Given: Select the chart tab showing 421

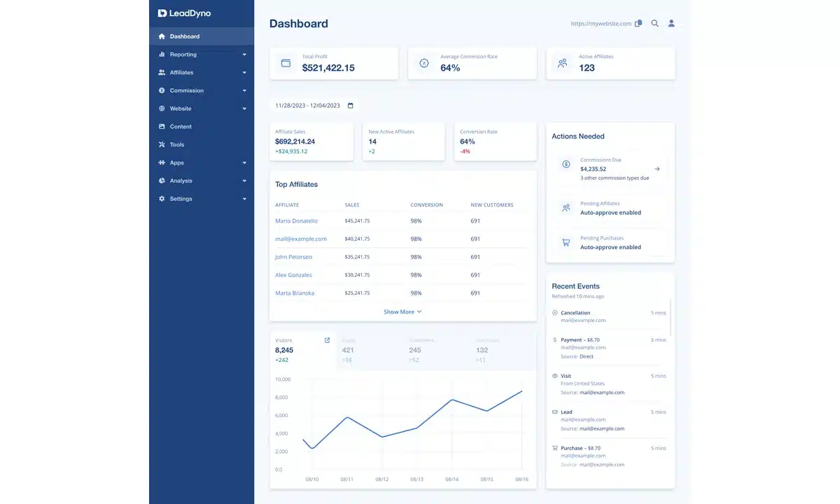Looking at the screenshot, I should 370,350.
